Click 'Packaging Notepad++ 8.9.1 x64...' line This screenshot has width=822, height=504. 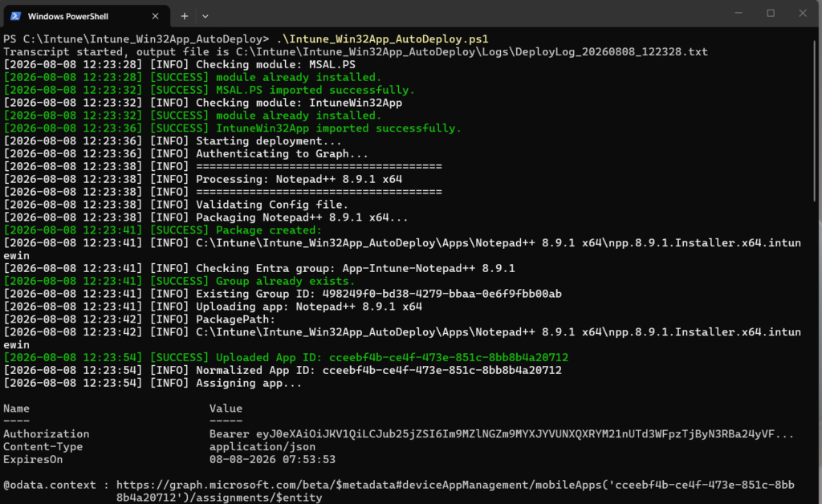point(205,217)
